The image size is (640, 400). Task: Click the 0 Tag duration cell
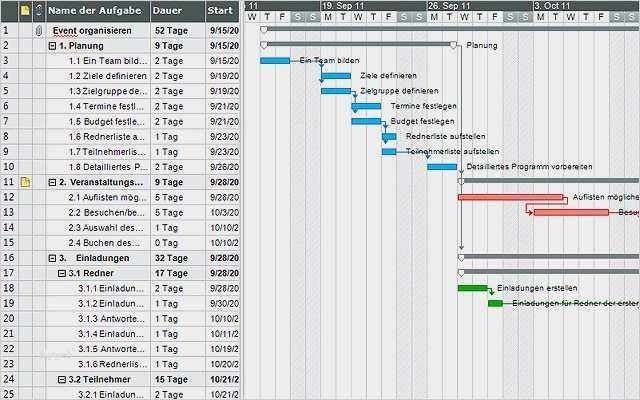(x=178, y=243)
